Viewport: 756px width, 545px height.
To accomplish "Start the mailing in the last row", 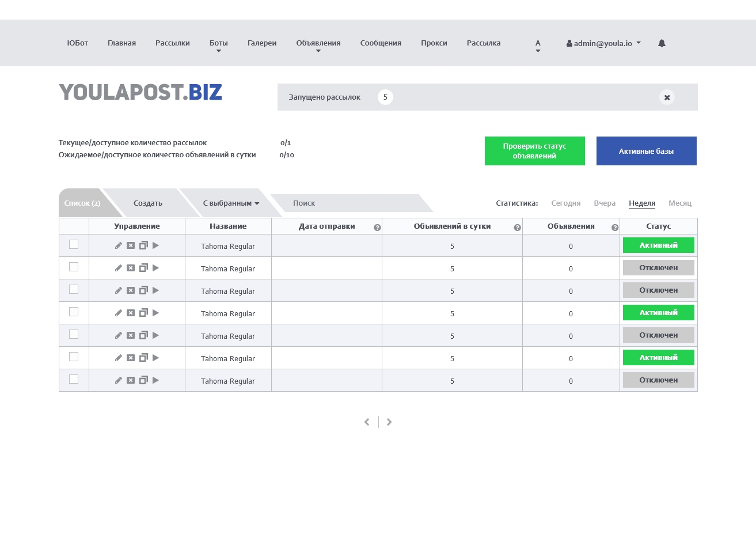I will 155,380.
